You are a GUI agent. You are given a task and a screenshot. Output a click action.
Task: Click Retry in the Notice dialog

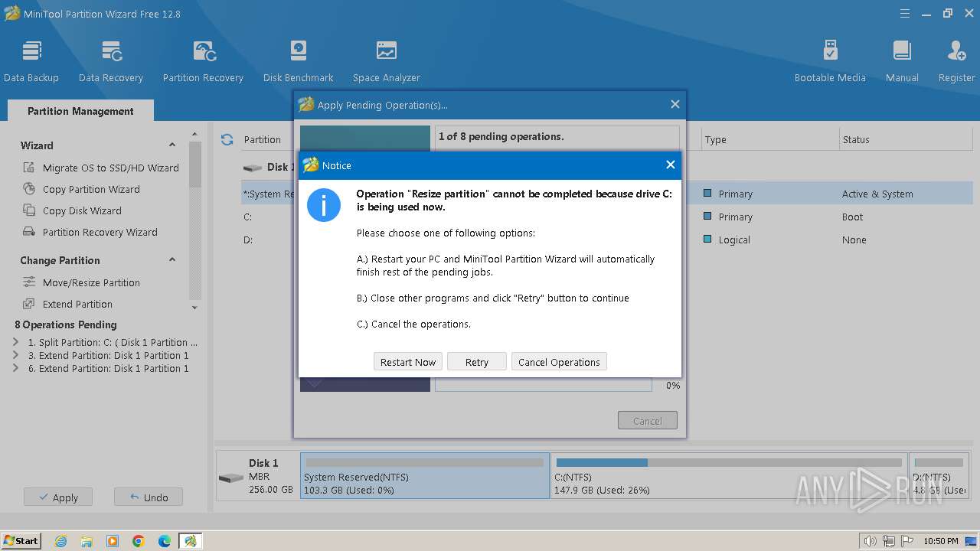[x=477, y=362]
